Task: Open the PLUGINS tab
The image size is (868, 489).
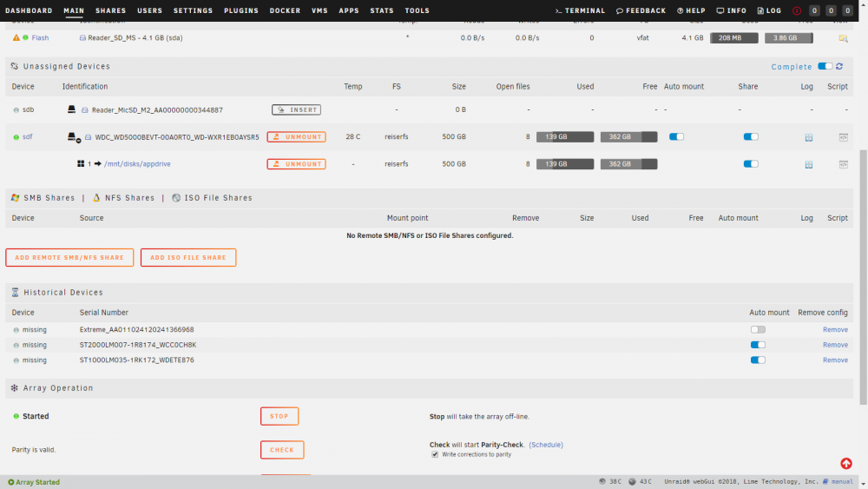Action: (240, 10)
